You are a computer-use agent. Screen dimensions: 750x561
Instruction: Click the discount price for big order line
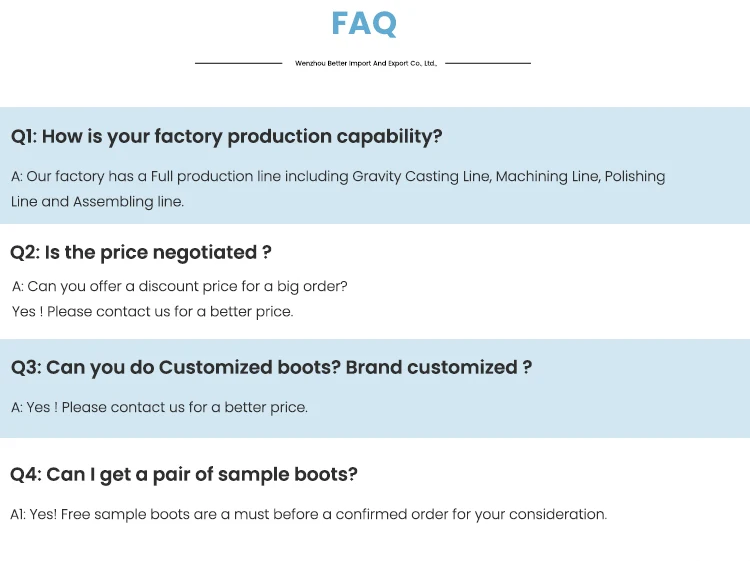coord(180,286)
